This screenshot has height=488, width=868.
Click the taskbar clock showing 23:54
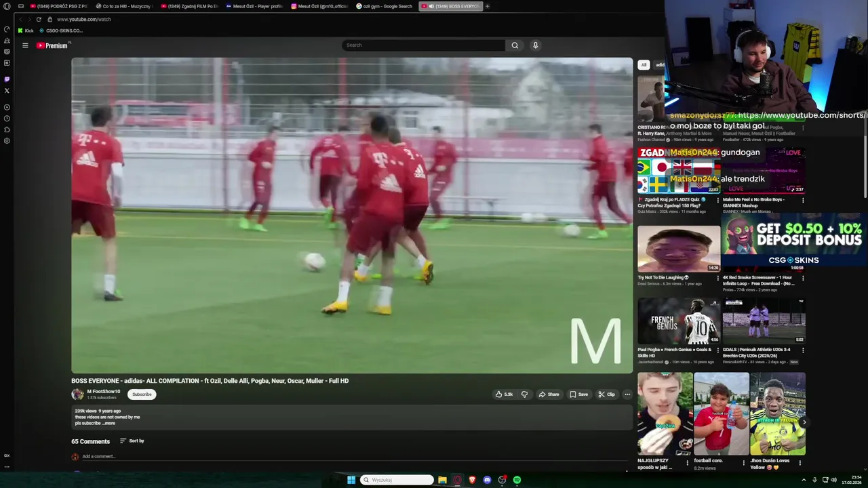[852, 480]
